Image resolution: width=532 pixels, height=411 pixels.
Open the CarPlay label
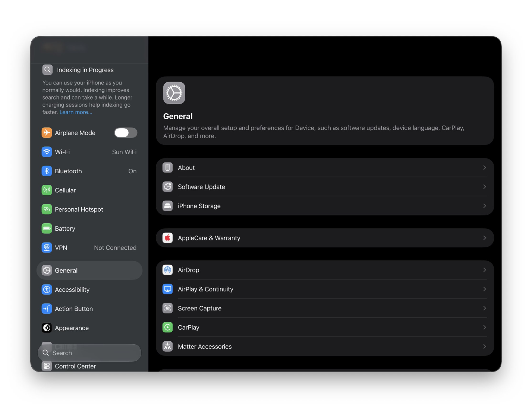pos(189,328)
